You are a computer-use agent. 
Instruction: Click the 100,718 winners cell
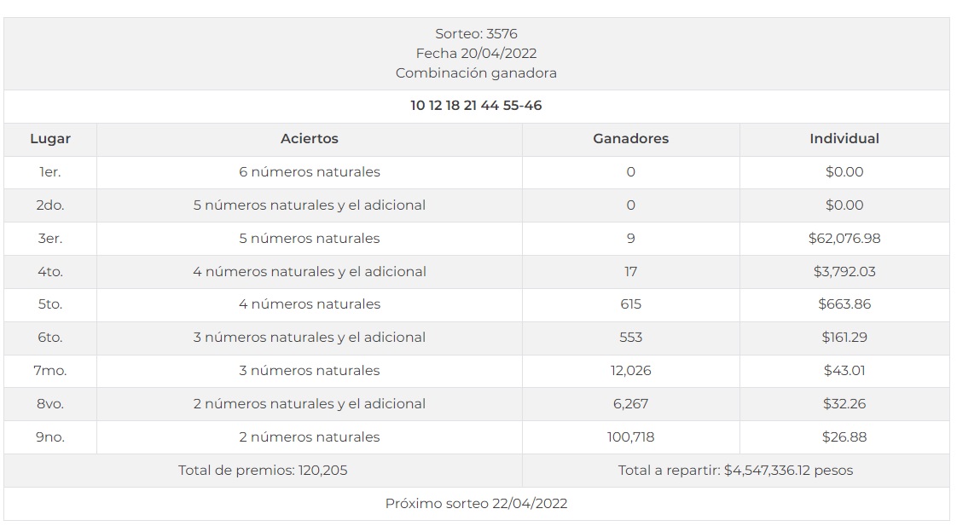point(630,437)
